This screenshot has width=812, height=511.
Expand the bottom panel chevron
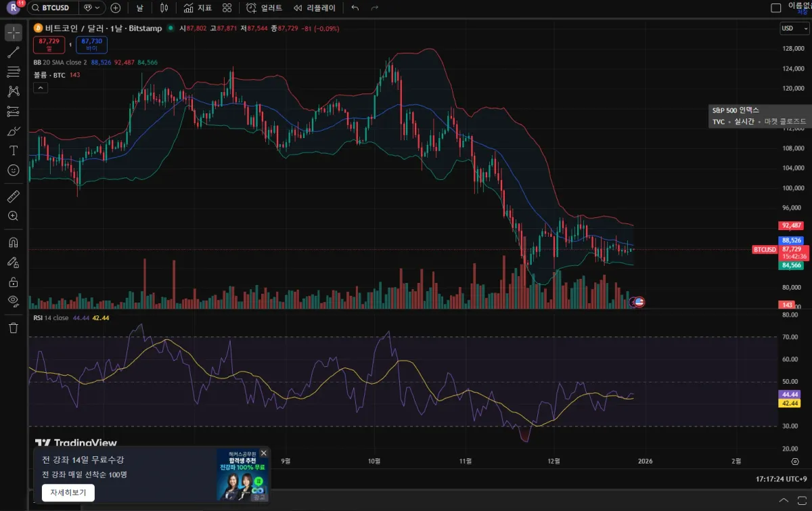click(784, 499)
